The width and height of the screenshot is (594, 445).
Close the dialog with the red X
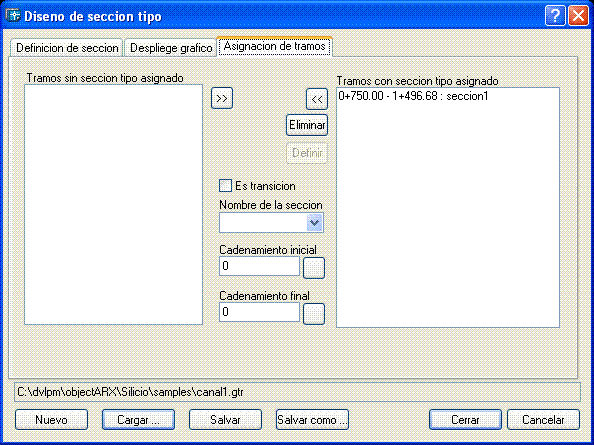click(578, 16)
